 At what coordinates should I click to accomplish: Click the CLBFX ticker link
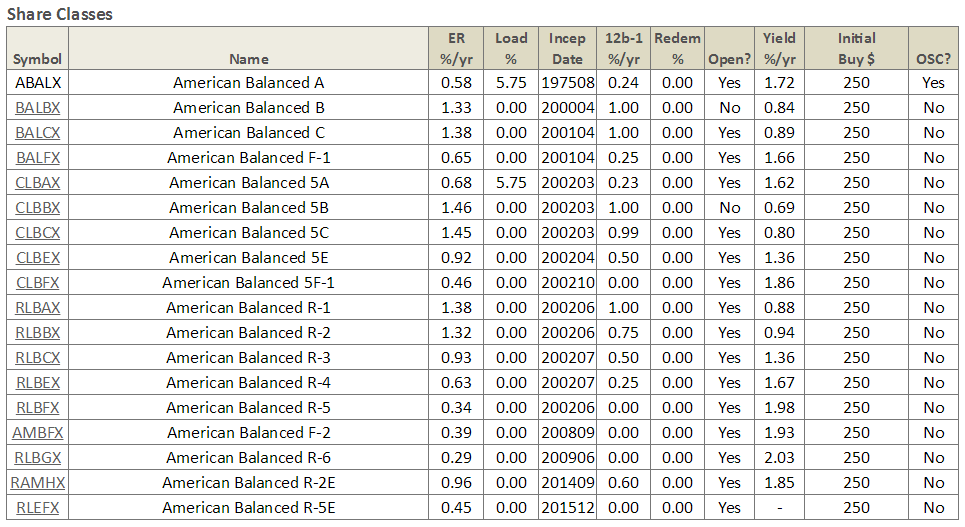[38, 283]
